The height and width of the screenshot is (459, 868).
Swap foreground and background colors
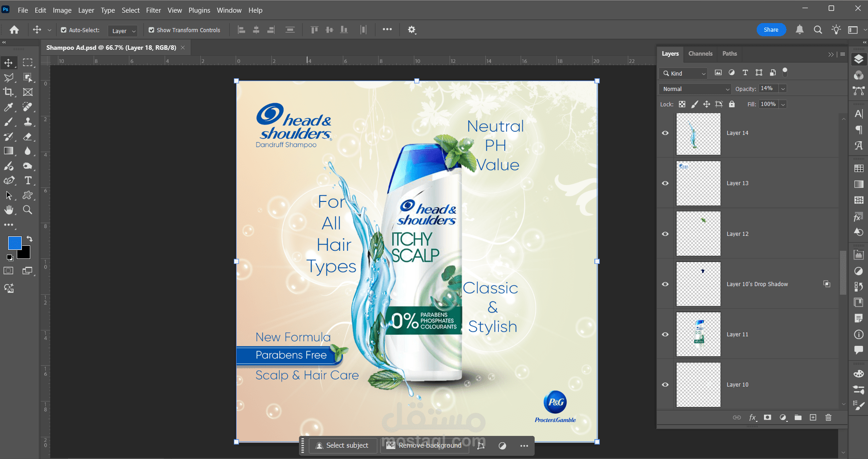point(29,239)
